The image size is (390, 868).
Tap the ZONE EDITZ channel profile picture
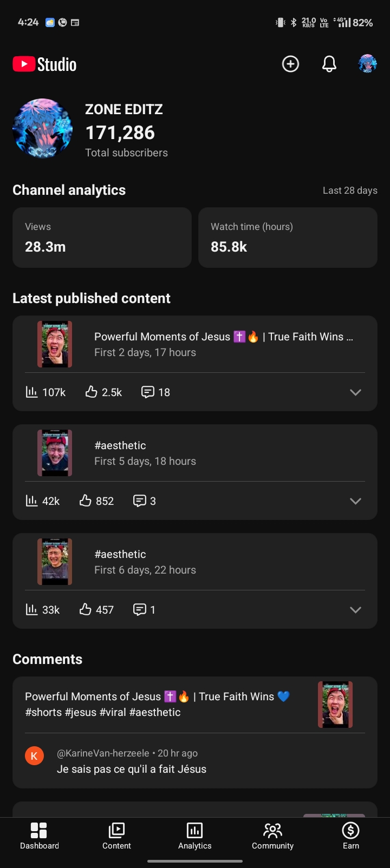[x=43, y=128]
